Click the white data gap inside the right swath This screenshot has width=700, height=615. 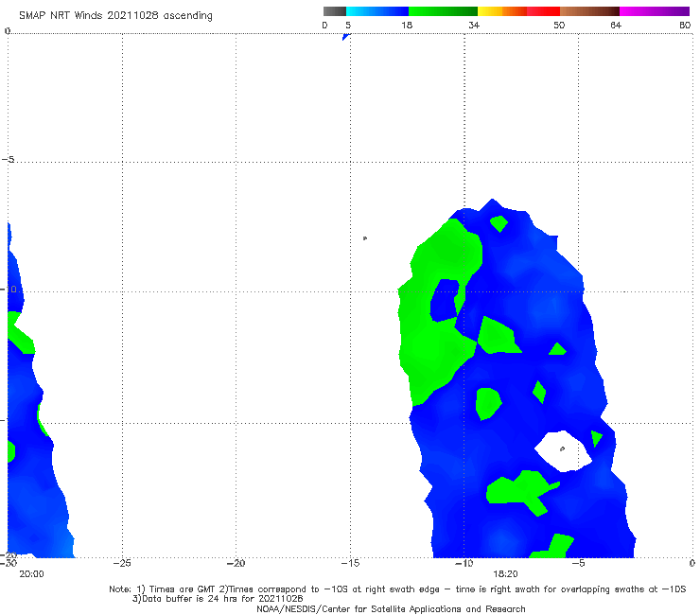tap(564, 451)
